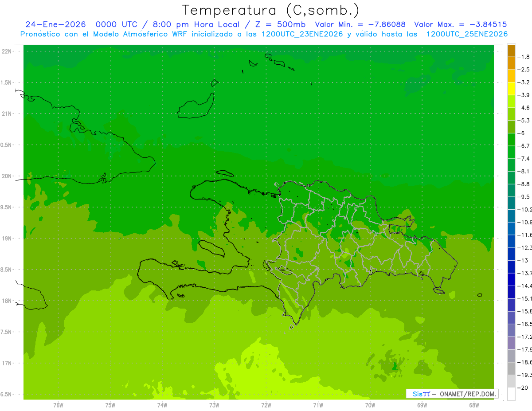Click the '71W' longitude axis label
Viewport: 532px width, 411px height.
coord(318,405)
